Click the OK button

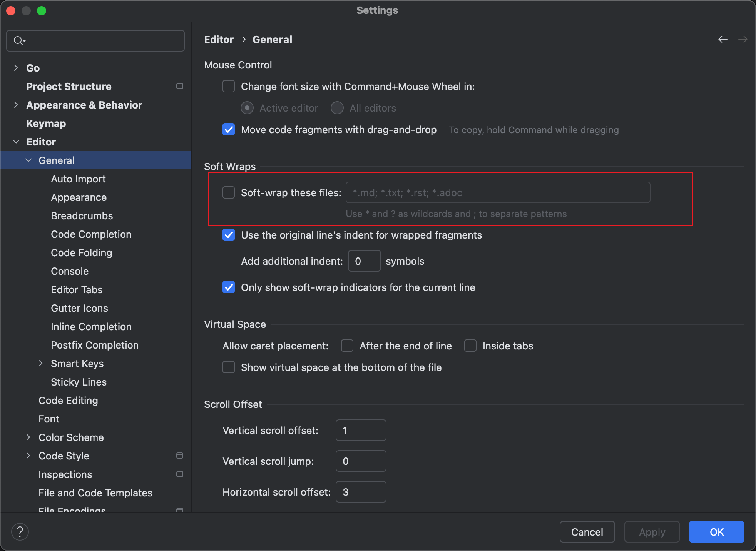tap(716, 532)
